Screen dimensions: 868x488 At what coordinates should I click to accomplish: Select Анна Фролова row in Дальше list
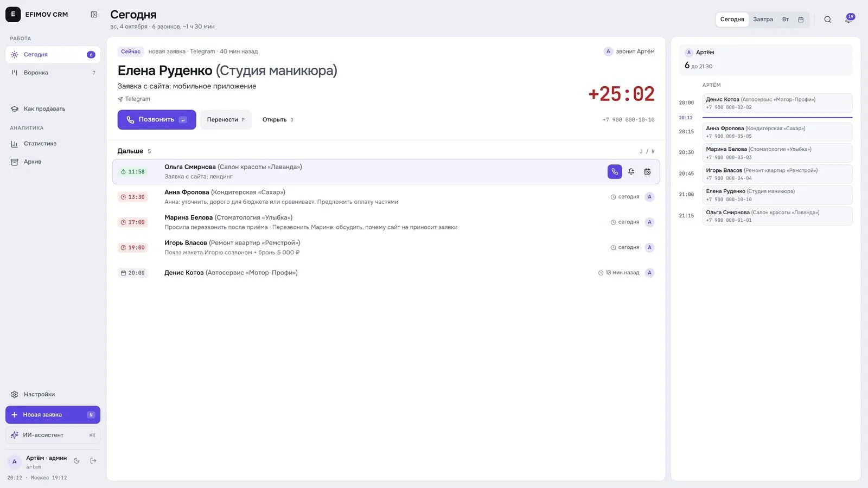click(x=386, y=197)
